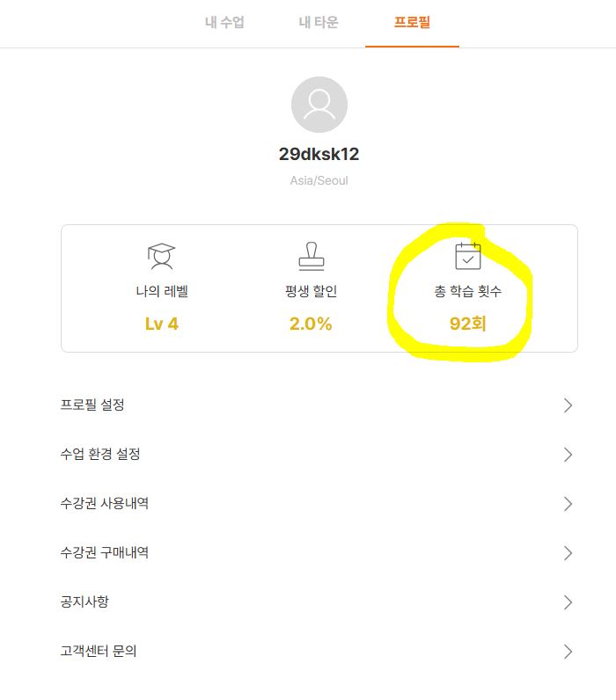Expand 고객센터 문의 chevron arrow
The width and height of the screenshot is (616, 700).
tap(568, 652)
